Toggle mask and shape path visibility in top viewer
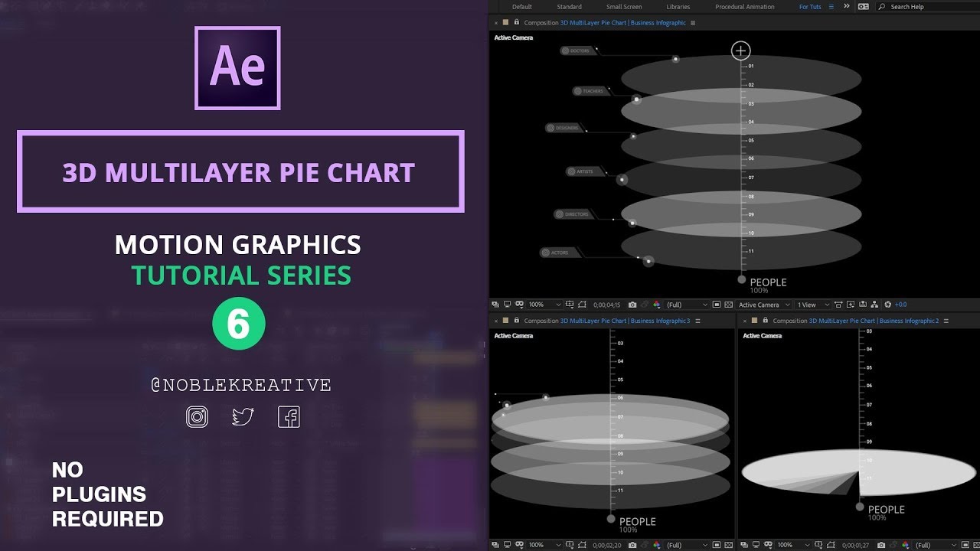Screen dimensions: 980x551 520,305
